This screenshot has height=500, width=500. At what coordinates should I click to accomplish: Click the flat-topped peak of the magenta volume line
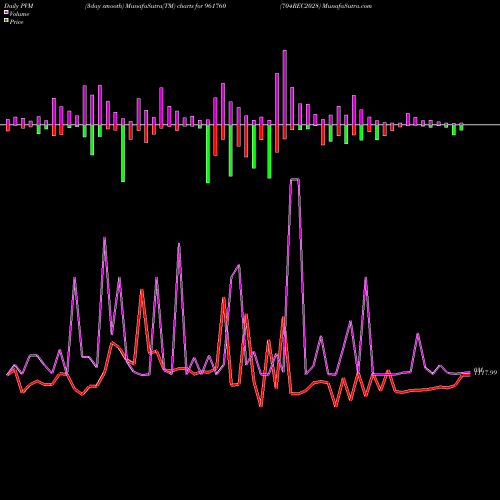tap(295, 180)
